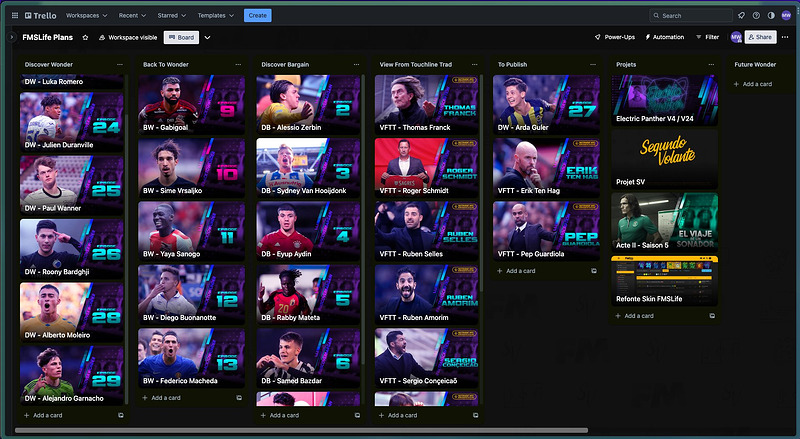This screenshot has height=439, width=800.
Task: Open card BW - Federico Macheda
Action: [x=191, y=358]
